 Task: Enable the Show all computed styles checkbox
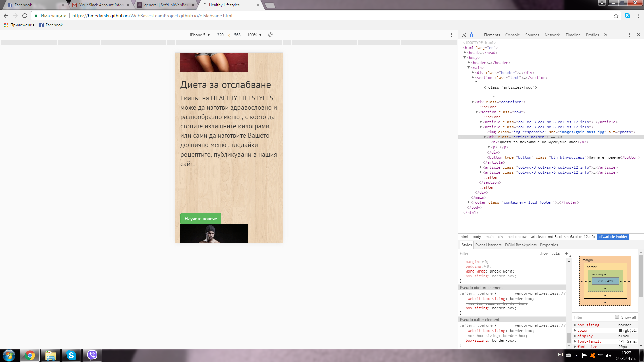[x=617, y=317]
